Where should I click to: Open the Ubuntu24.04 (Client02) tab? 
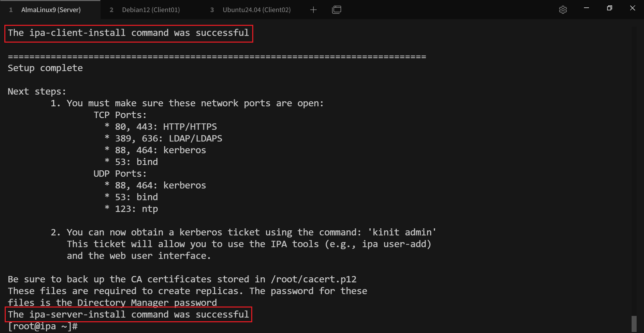256,10
